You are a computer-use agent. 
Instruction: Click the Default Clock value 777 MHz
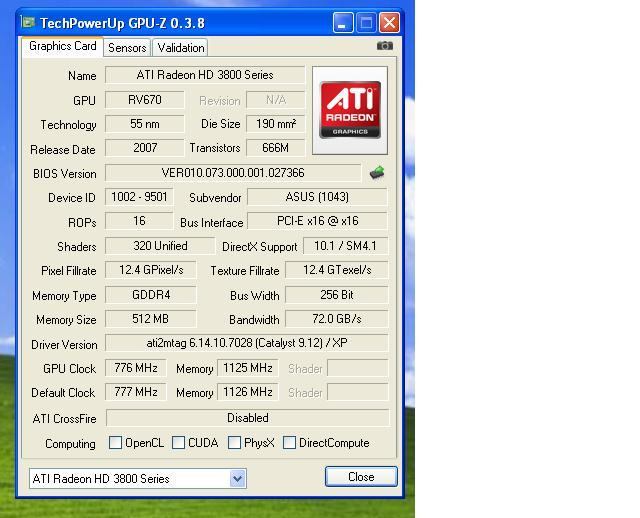(136, 392)
